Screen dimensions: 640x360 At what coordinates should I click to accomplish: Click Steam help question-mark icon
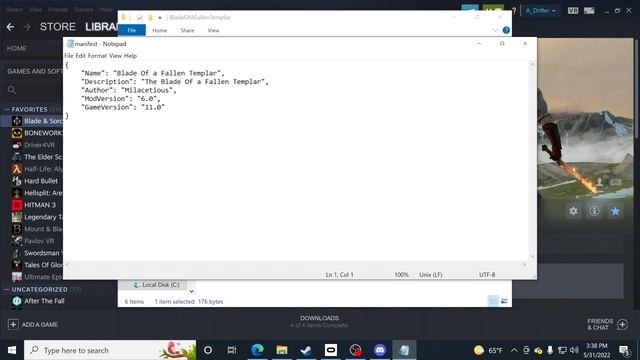point(514,11)
